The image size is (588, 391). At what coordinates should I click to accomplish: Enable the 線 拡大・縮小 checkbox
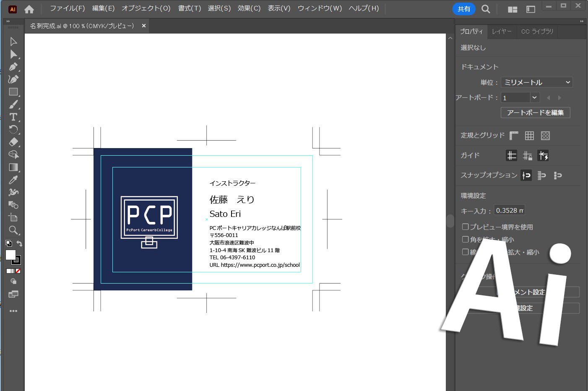[465, 252]
